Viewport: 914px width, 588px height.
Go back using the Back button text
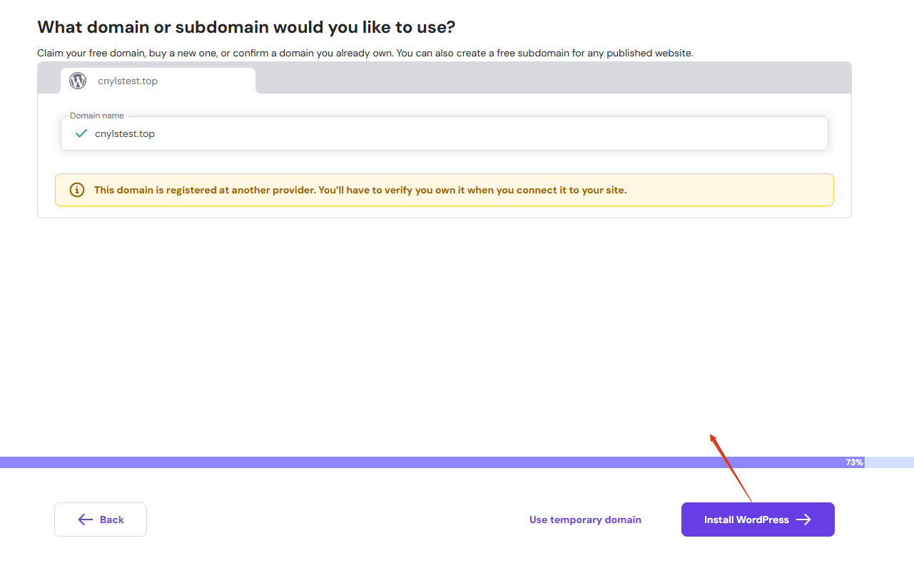[x=112, y=519]
